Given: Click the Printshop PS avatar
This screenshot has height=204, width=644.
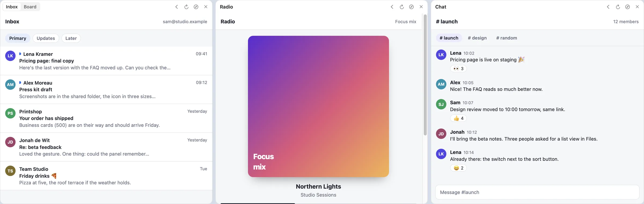Looking at the screenshot, I should coord(10,113).
